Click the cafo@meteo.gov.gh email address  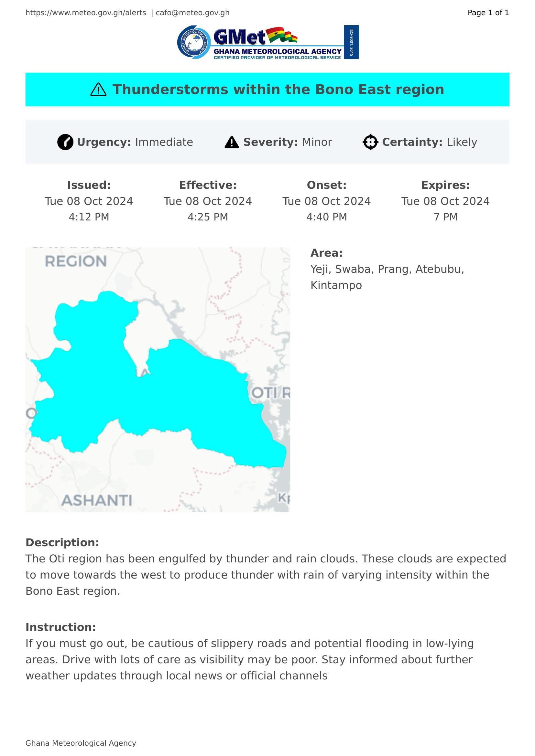tap(192, 13)
